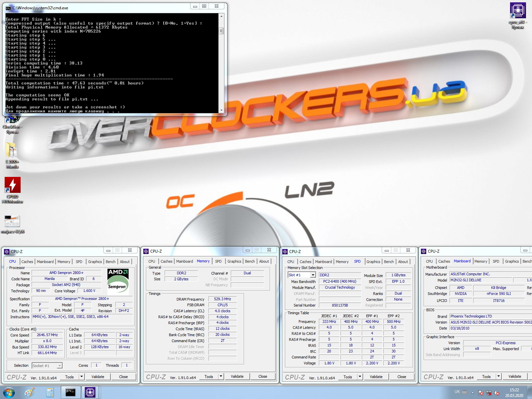Image resolution: width=532 pixels, height=399 pixels.
Task: Open the cpuz_x64 desktop shortcut
Action: click(x=518, y=16)
